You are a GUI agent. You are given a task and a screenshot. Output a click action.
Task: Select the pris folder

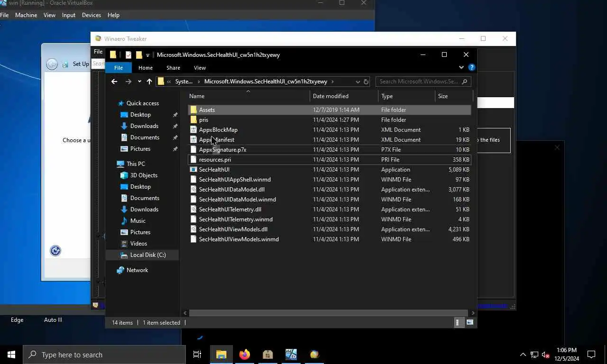(x=330, y=120)
